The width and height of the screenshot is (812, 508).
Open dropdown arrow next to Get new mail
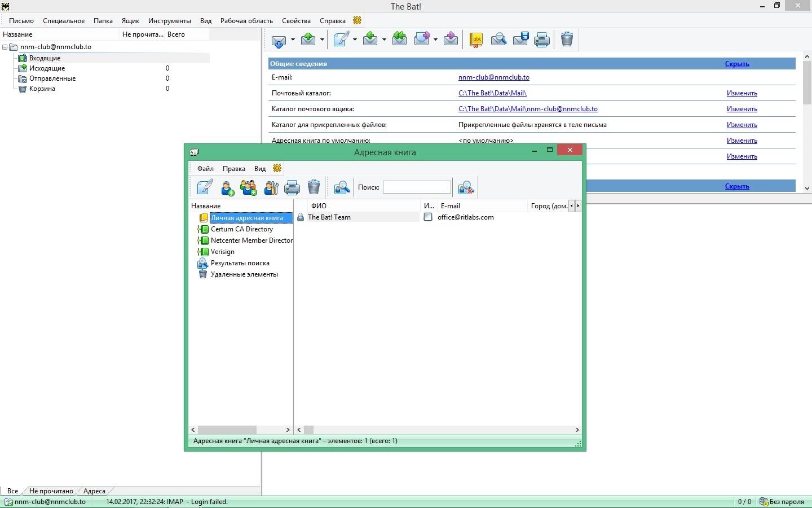pyautogui.click(x=292, y=40)
